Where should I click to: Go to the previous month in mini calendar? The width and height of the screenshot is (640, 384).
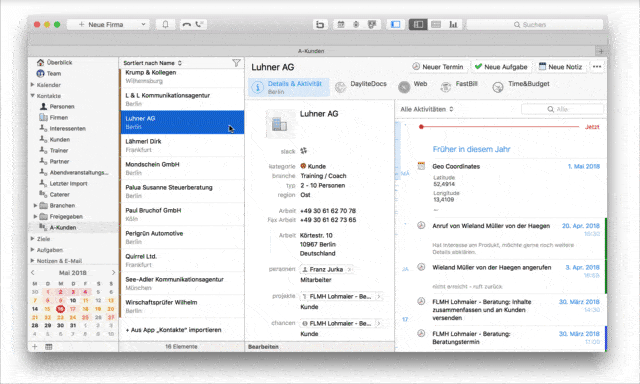pos(33,273)
